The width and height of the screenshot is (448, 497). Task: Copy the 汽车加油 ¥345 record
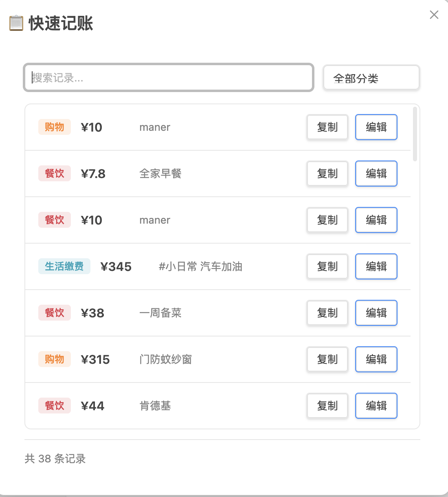tap(327, 266)
